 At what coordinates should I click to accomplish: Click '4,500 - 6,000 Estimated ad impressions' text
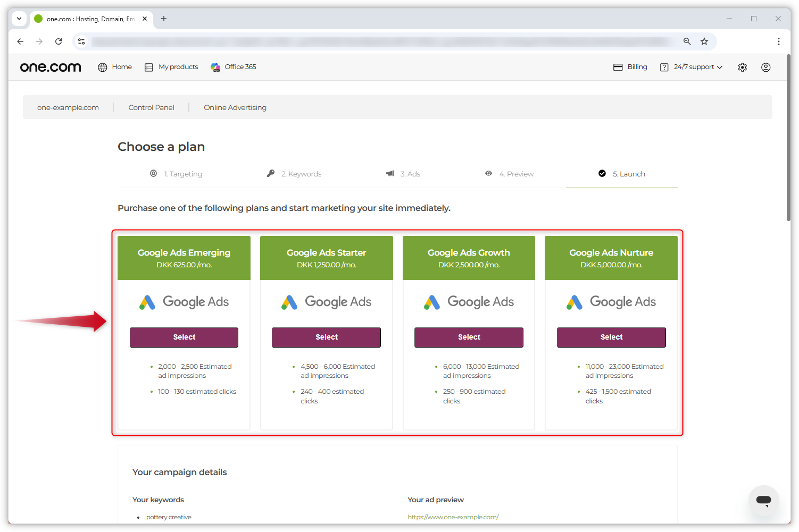click(338, 371)
